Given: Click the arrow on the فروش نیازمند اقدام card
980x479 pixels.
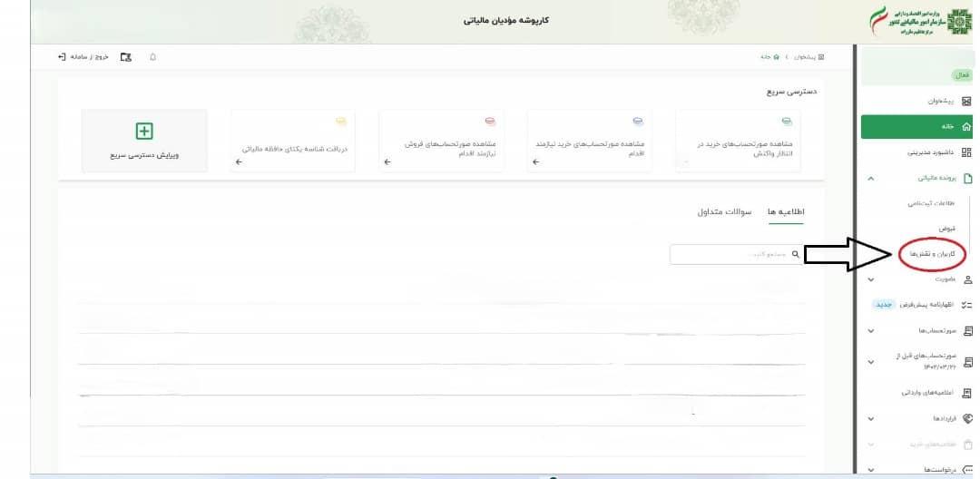Looking at the screenshot, I should pos(387,162).
